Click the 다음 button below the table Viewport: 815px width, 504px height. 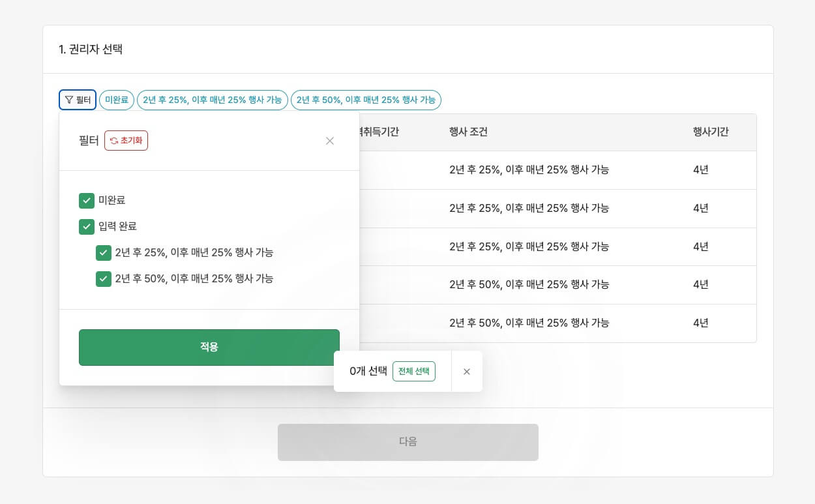coord(408,442)
